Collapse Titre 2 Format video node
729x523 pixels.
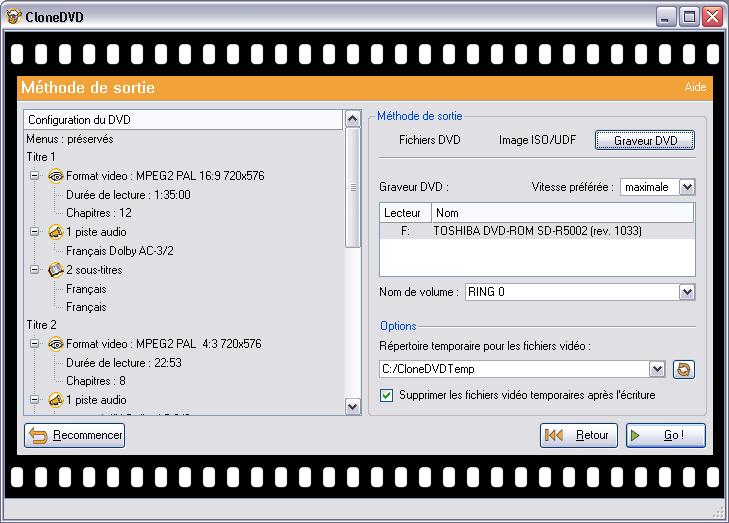(34, 344)
